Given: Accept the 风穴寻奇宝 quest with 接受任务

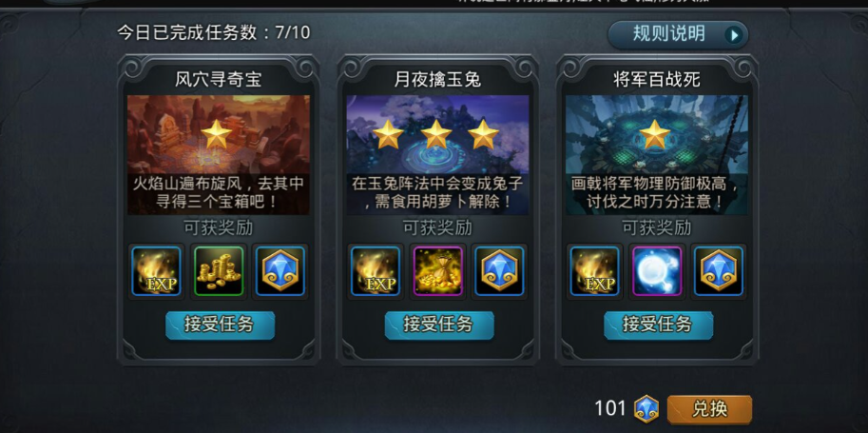Looking at the screenshot, I should 220,325.
